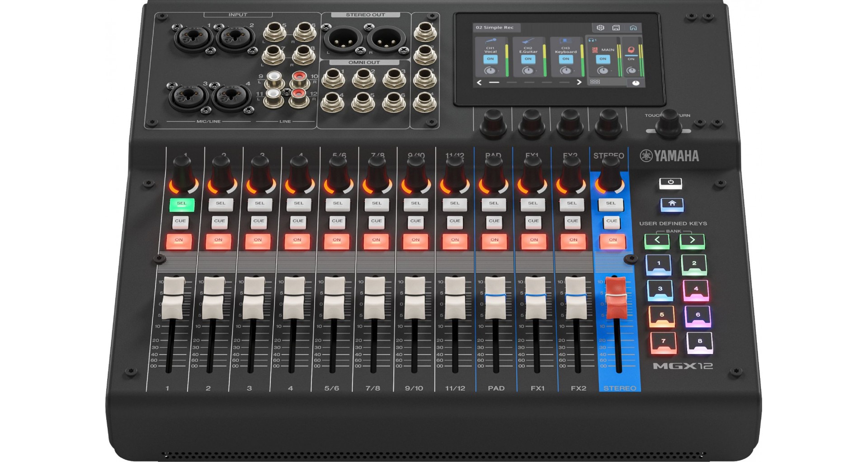Toggle the CH1 Vocal ON button
Image resolution: width=868 pixels, height=462 pixels.
click(x=491, y=59)
